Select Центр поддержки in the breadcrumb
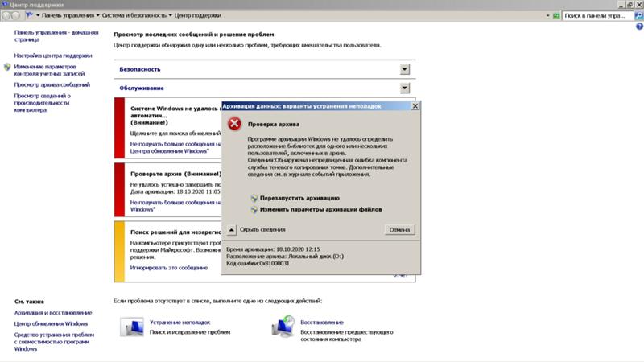Viewport: 644px width, 362px height. click(x=197, y=15)
